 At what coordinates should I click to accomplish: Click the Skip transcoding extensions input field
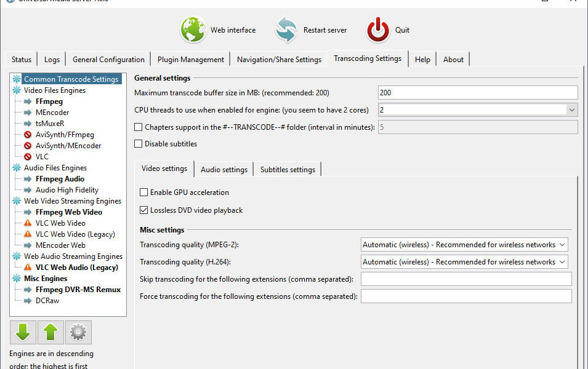[x=465, y=279]
